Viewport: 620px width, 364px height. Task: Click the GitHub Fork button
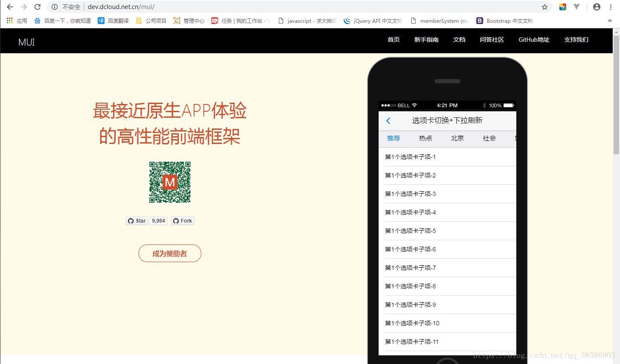click(182, 221)
